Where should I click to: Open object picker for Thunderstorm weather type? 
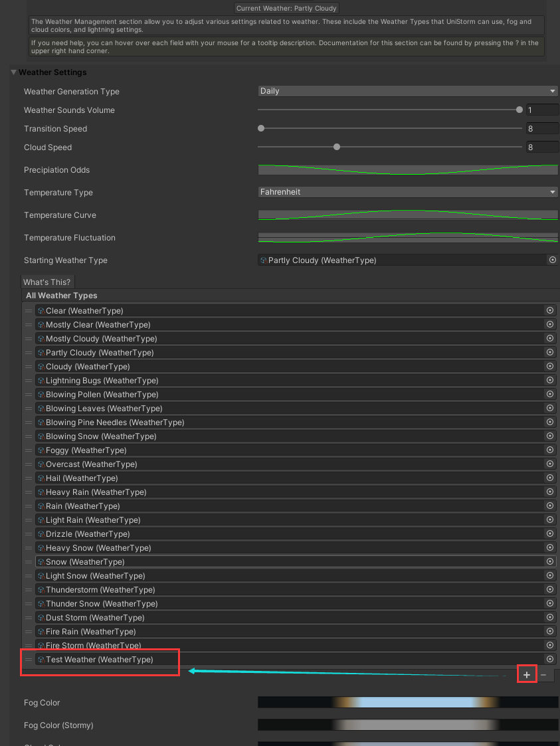[x=551, y=589]
